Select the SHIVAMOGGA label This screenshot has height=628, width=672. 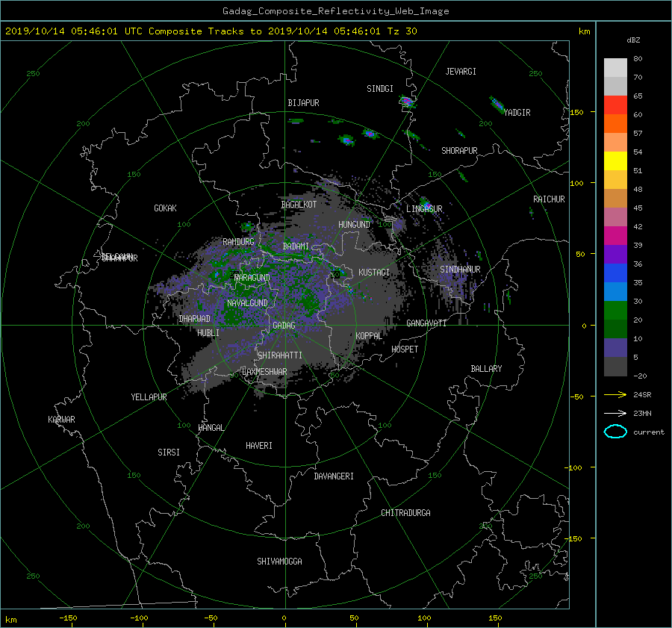pos(279,562)
